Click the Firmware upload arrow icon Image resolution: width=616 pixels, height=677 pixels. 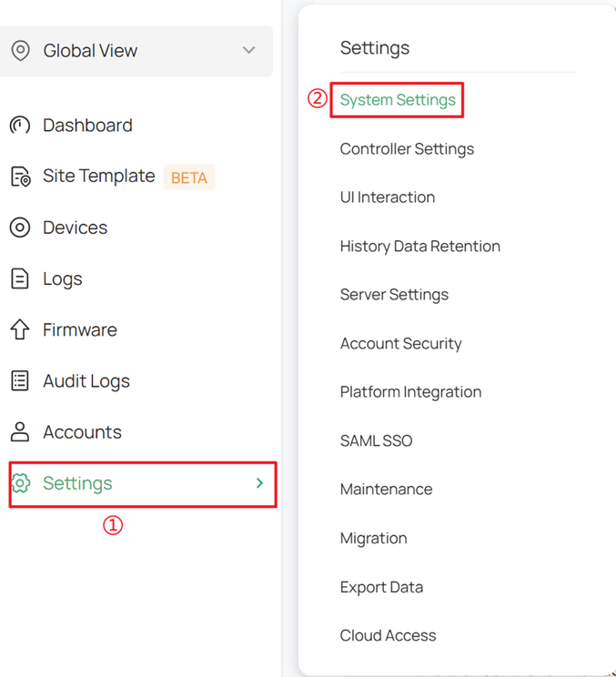[20, 329]
